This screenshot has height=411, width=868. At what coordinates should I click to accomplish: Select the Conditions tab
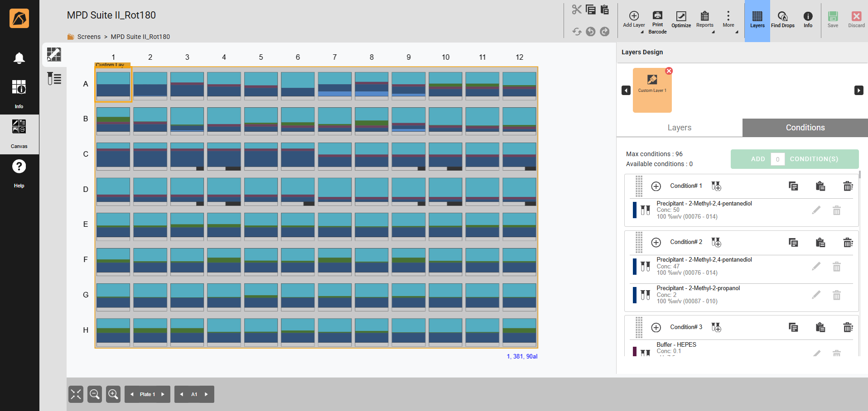tap(805, 128)
